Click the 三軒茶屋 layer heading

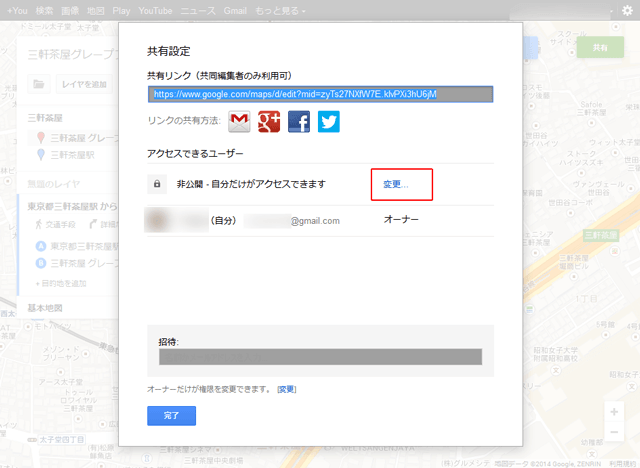[45, 118]
